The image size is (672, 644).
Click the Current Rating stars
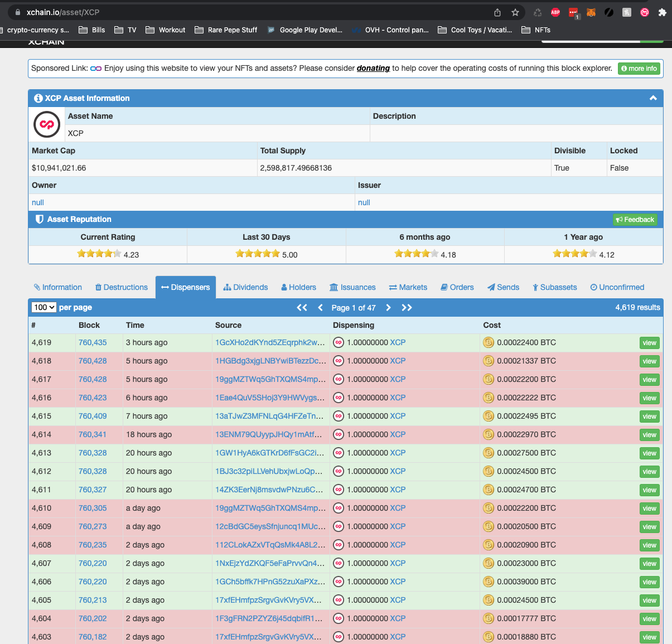[99, 254]
